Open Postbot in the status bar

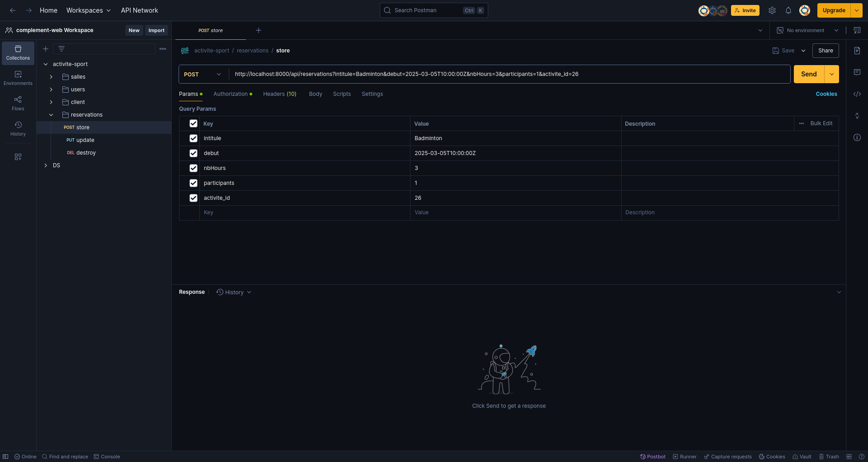(653, 457)
